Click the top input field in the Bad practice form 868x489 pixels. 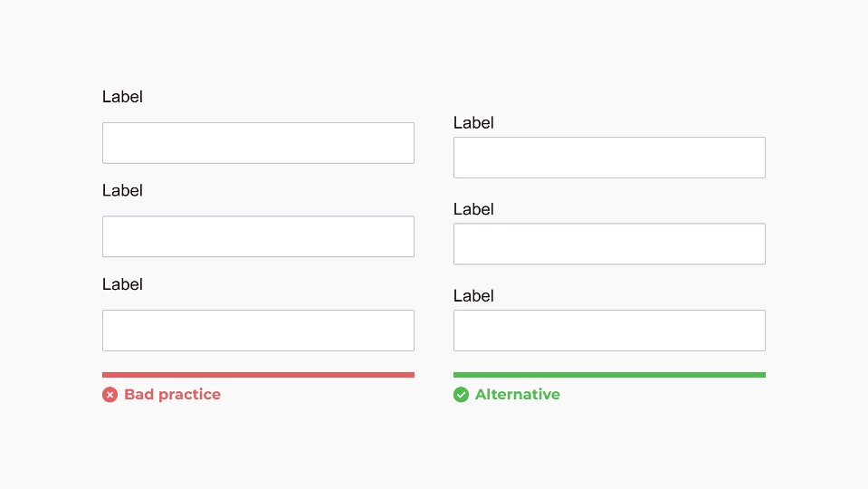[x=258, y=143]
